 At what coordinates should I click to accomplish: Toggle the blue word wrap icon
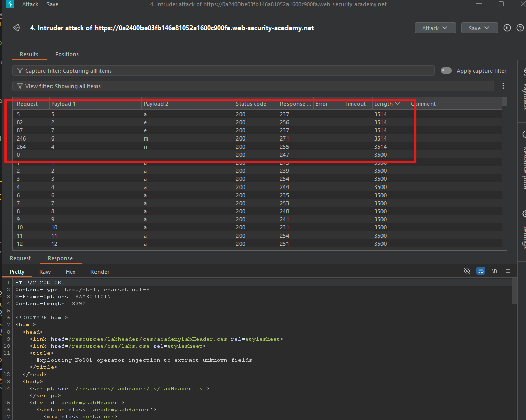[481, 271]
